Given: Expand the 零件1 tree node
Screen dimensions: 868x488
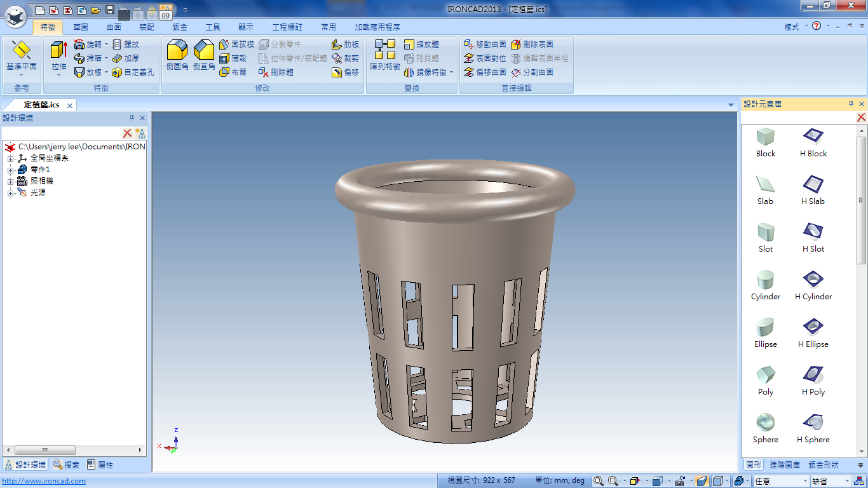Looking at the screenshot, I should pos(10,170).
